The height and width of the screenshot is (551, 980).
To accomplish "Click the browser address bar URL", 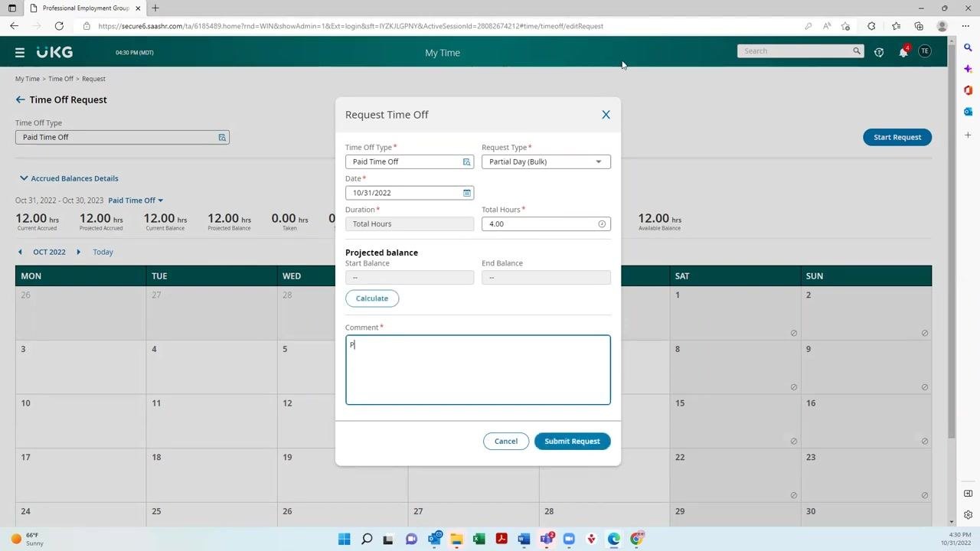I will coord(351,26).
